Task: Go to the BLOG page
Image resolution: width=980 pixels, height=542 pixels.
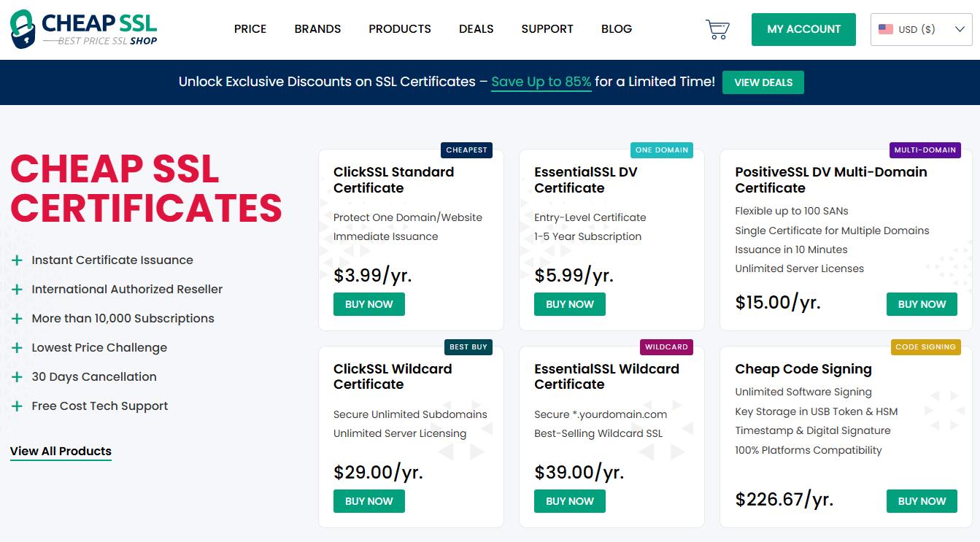Action: pyautogui.click(x=617, y=29)
